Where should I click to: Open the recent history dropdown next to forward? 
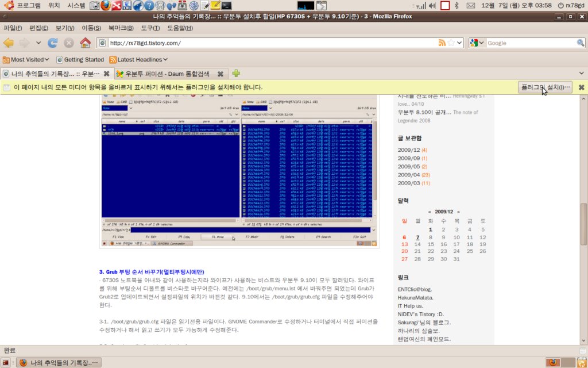[x=38, y=43]
